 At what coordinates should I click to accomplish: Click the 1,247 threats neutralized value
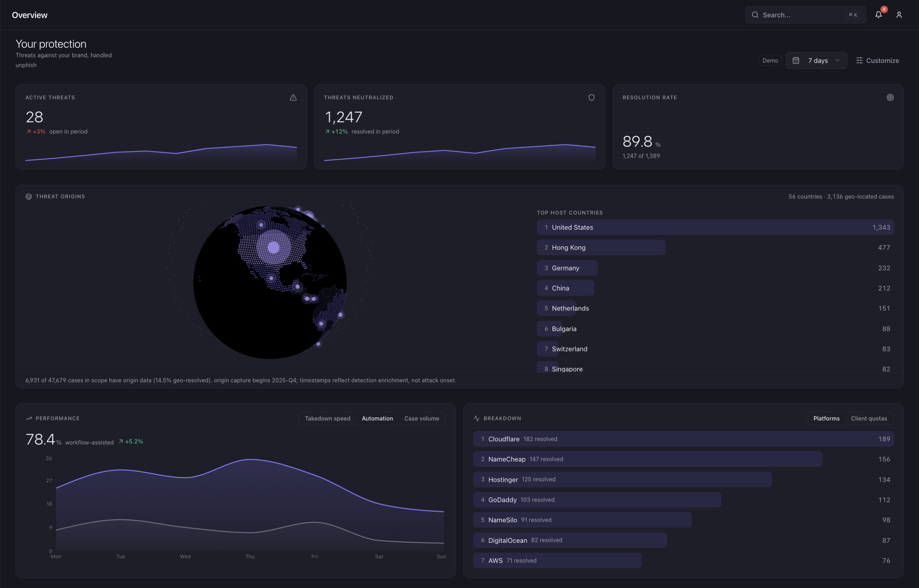[x=343, y=117]
